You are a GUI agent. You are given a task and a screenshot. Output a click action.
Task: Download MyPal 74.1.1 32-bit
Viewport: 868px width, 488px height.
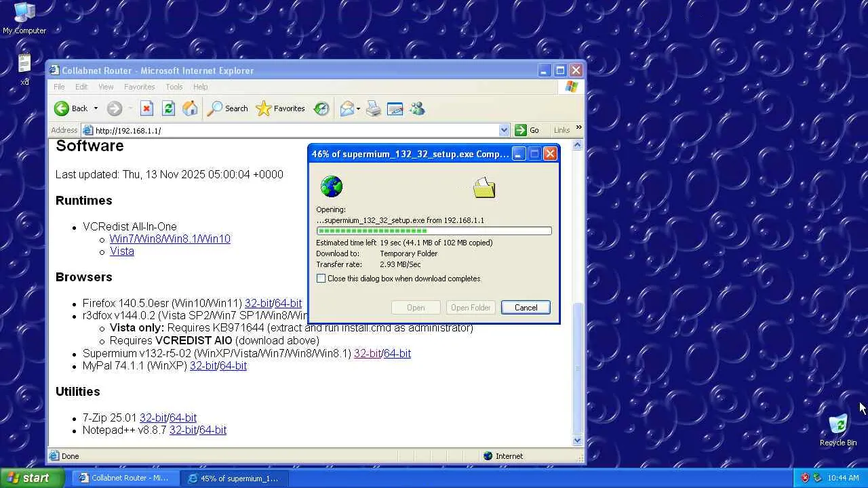click(203, 365)
